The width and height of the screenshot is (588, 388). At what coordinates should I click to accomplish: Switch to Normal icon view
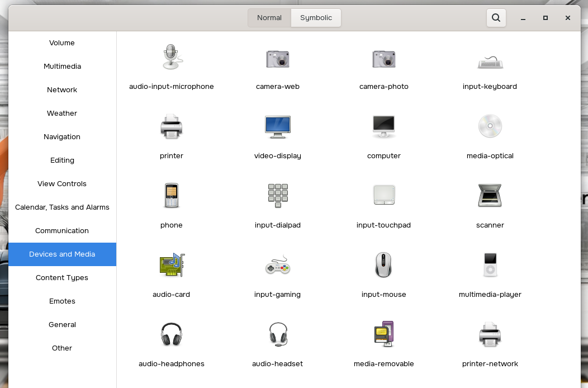pos(269,17)
